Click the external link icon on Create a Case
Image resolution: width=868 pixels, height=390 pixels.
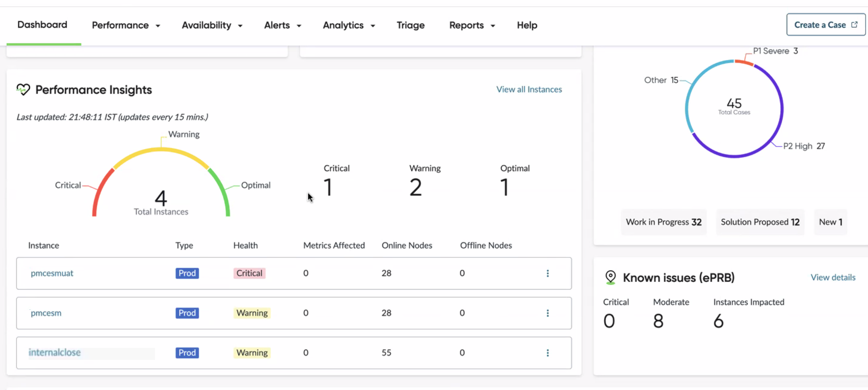[x=854, y=25]
